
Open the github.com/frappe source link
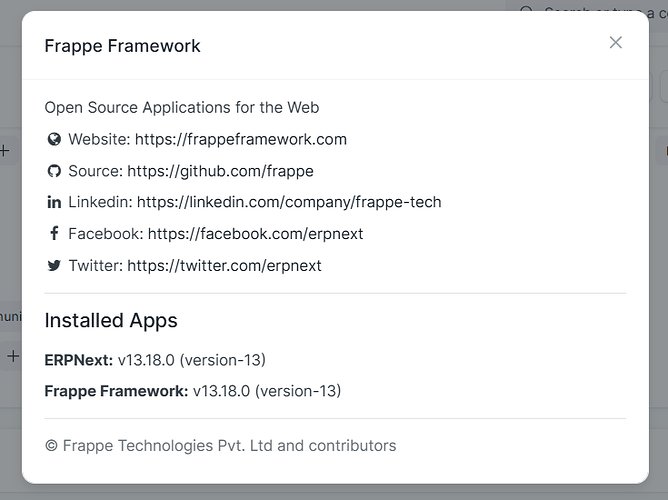point(220,171)
